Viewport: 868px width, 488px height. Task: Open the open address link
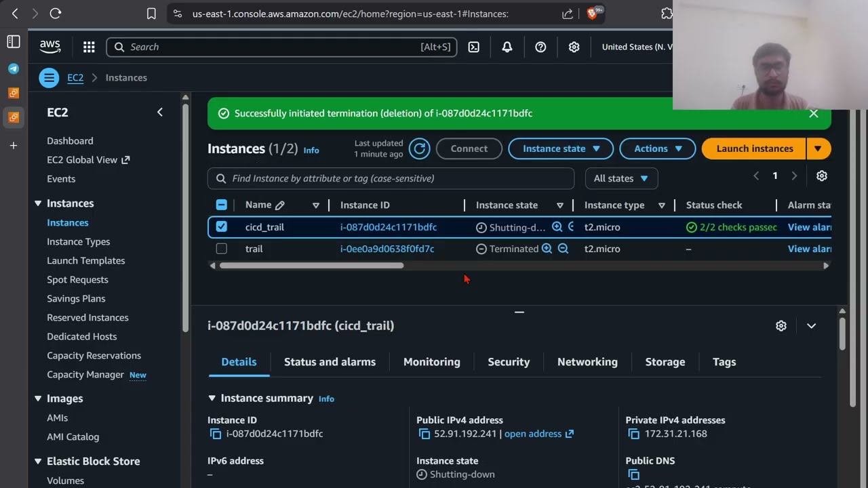tap(539, 434)
